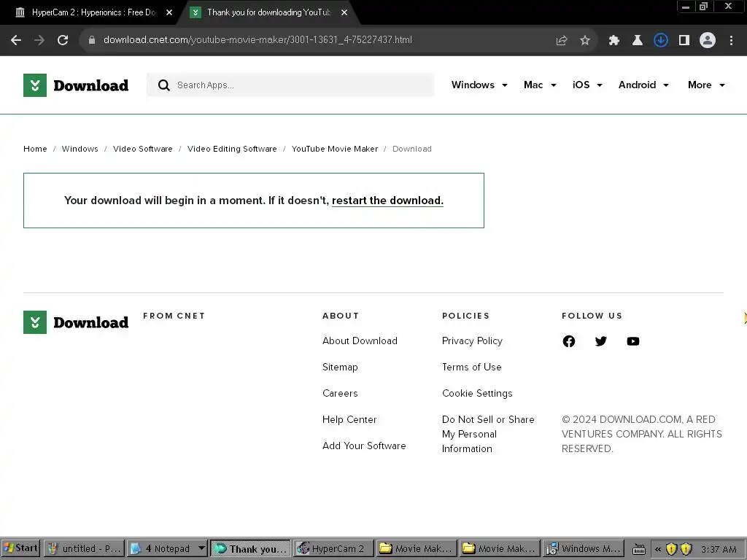This screenshot has width=747, height=560.
Task: Open Add Your Software link
Action: click(364, 446)
